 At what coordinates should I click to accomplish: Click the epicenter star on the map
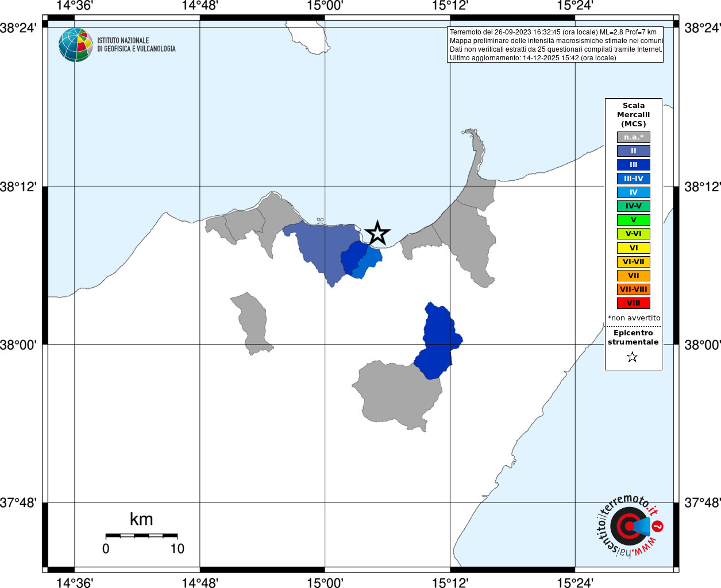point(377,233)
